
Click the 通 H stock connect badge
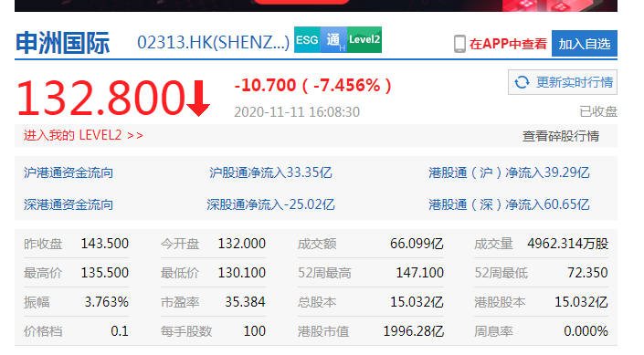[334, 40]
